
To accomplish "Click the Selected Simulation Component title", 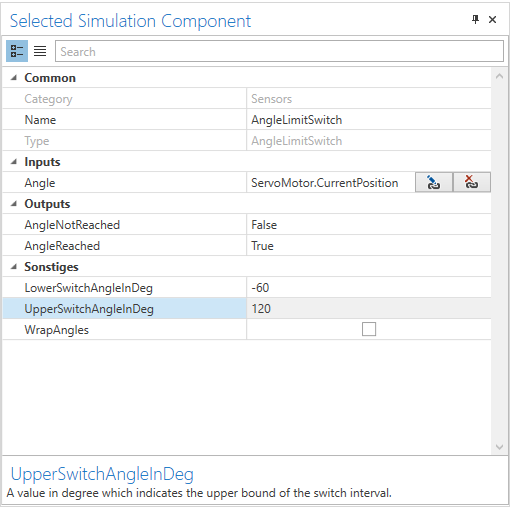I will (x=130, y=21).
